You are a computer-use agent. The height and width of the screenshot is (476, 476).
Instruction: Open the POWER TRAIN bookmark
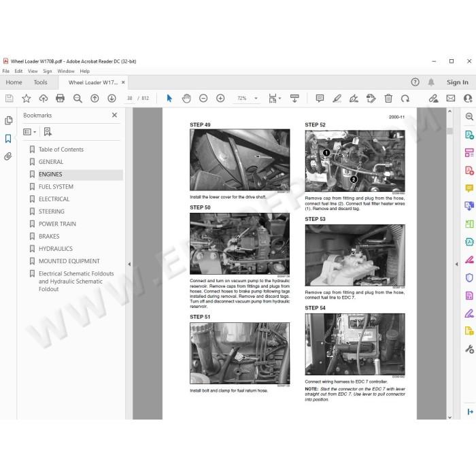(57, 224)
